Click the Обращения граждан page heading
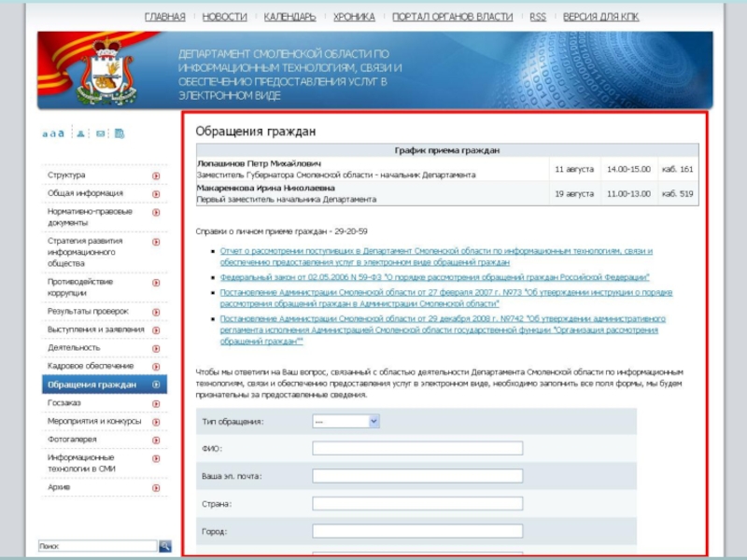The height and width of the screenshot is (560, 747). (x=255, y=131)
